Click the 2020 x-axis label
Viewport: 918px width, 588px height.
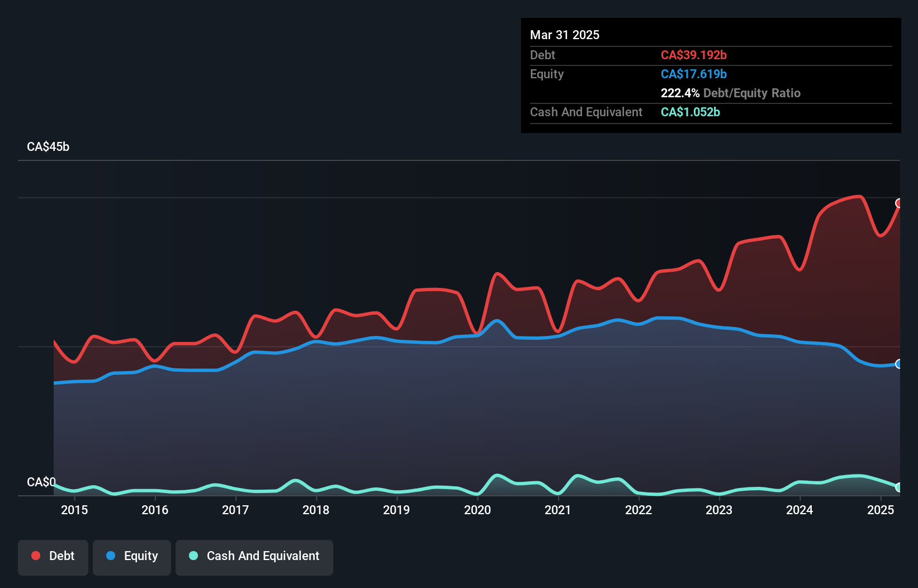[477, 510]
